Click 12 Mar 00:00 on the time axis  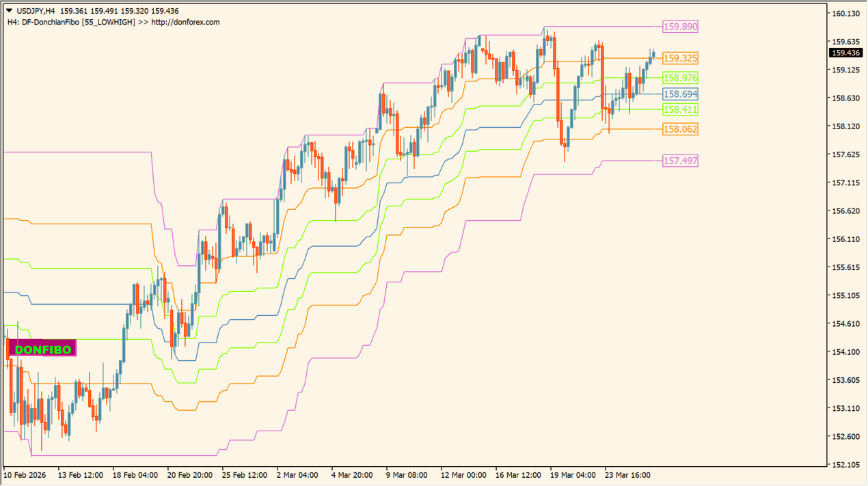[x=463, y=474]
